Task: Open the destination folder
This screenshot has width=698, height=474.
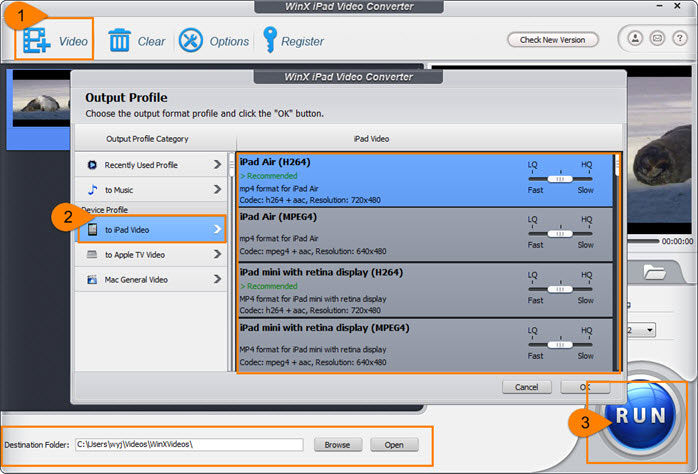Action: [394, 445]
